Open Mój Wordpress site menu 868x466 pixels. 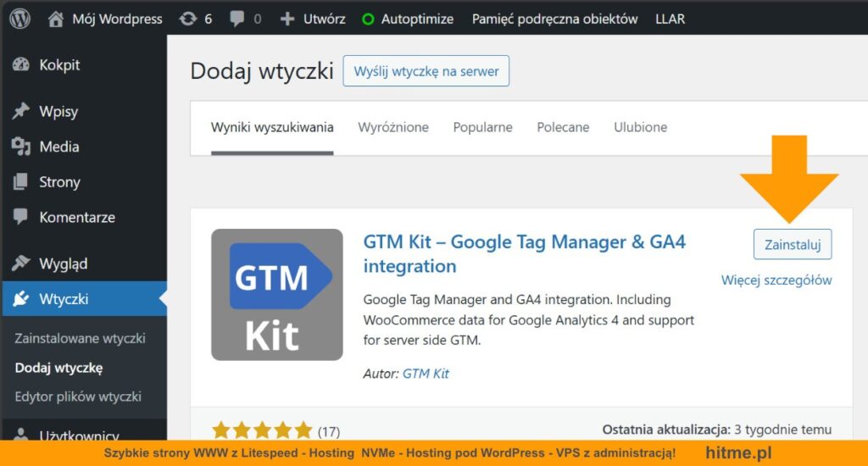117,19
